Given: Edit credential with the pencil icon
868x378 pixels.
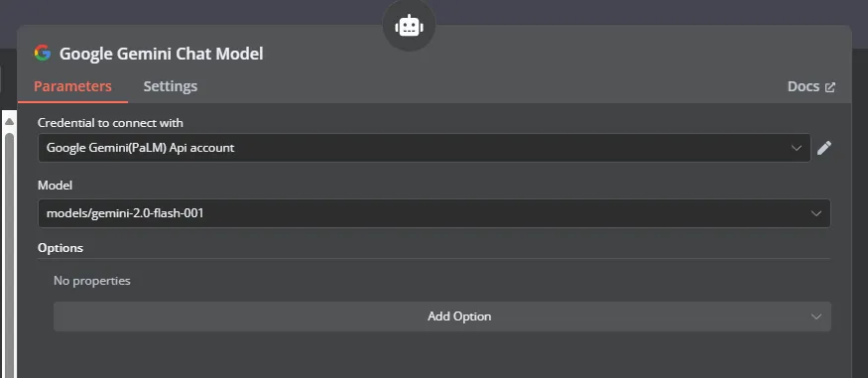Looking at the screenshot, I should tap(823, 148).
